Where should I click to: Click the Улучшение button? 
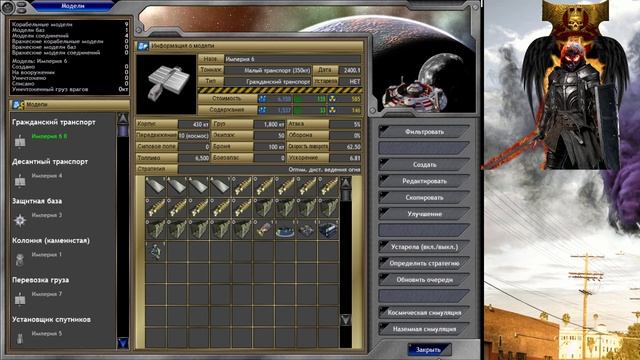424,214
